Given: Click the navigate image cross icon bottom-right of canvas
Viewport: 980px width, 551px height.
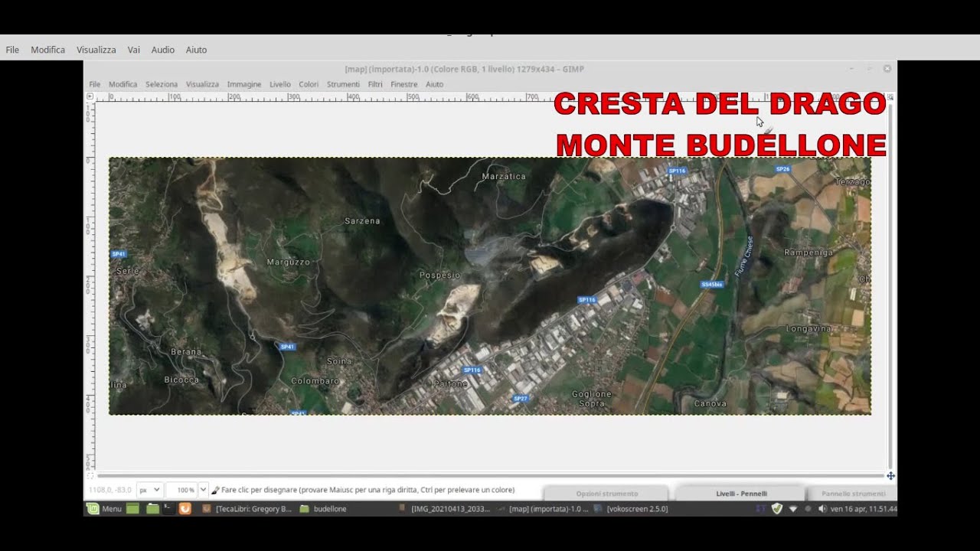Looking at the screenshot, I should point(891,476).
